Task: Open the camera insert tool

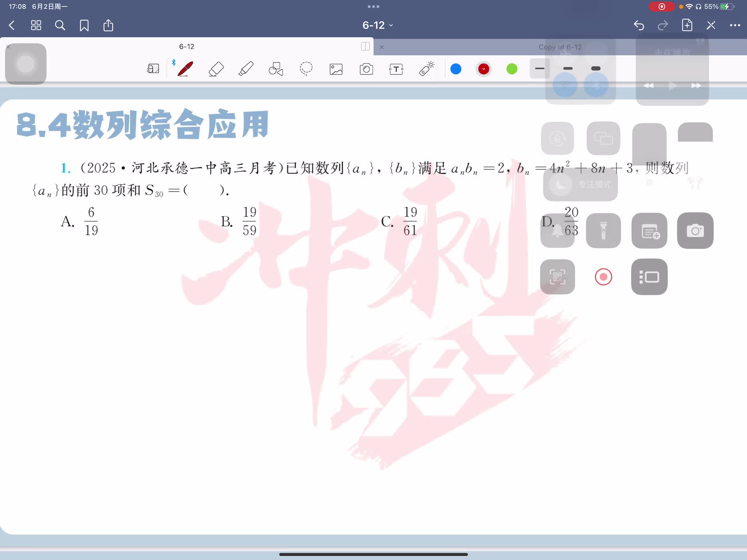Action: click(x=366, y=69)
